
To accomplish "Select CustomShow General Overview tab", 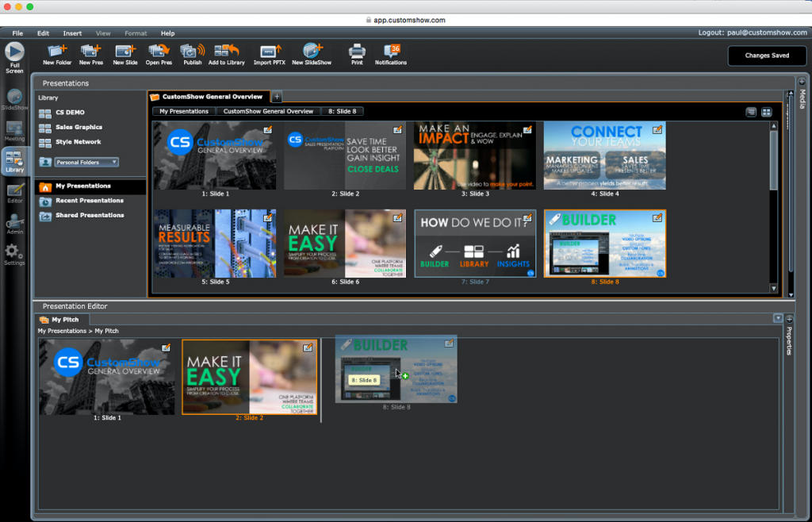I will tap(209, 97).
